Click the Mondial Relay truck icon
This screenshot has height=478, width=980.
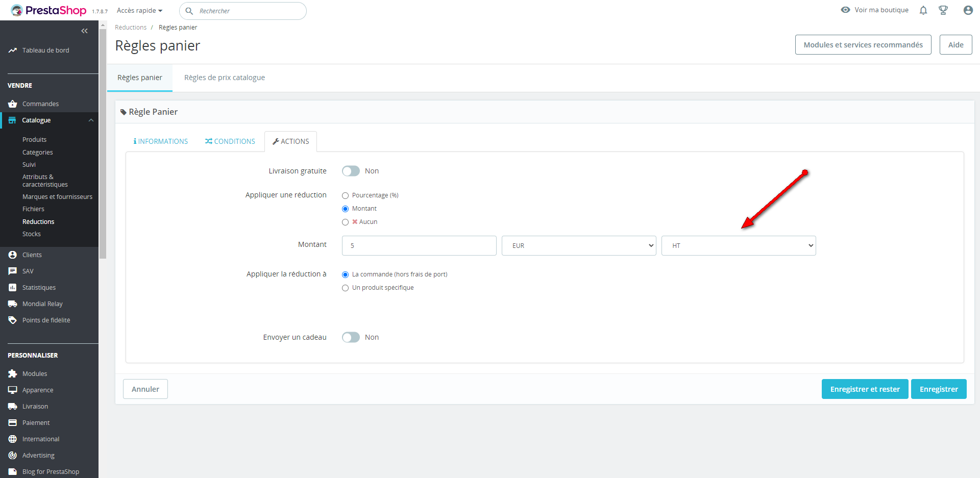point(13,304)
